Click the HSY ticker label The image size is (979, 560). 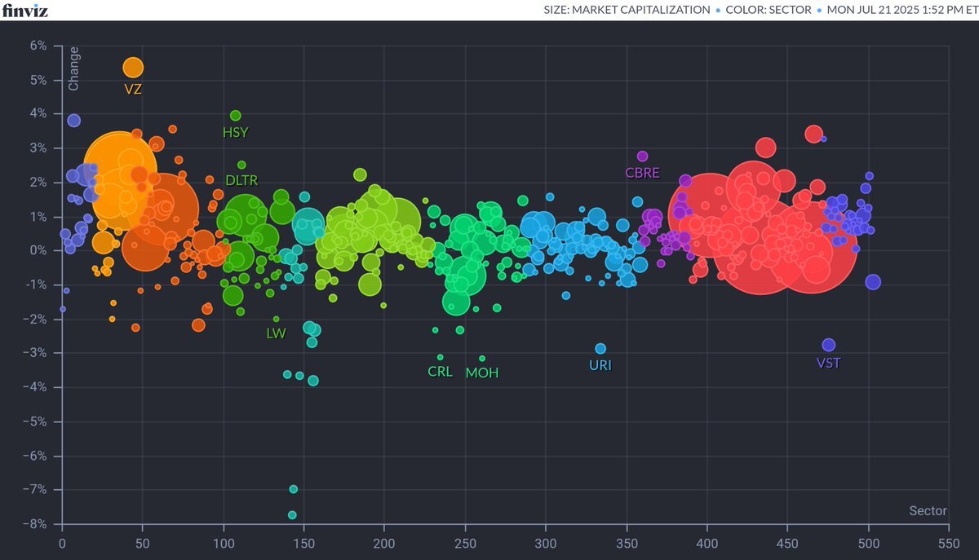coord(236,132)
